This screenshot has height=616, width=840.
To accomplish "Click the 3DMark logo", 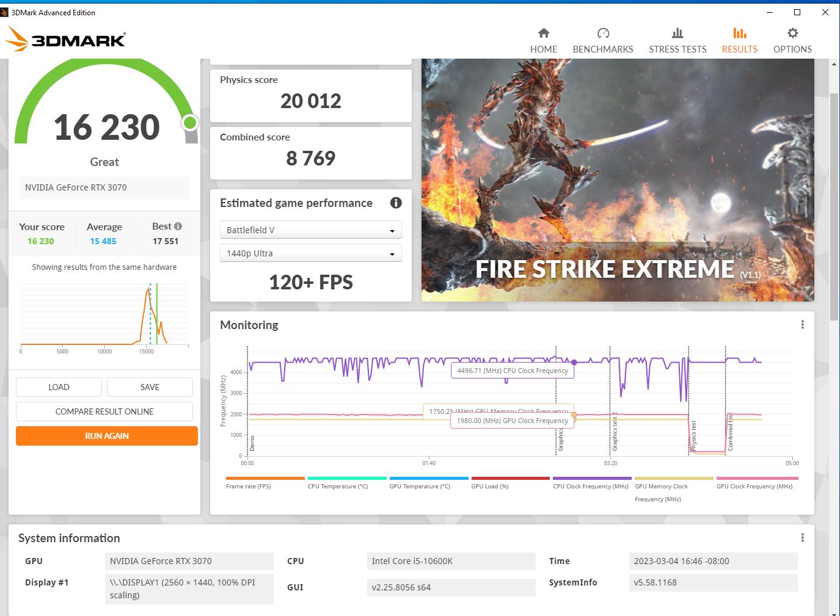I will click(x=65, y=39).
